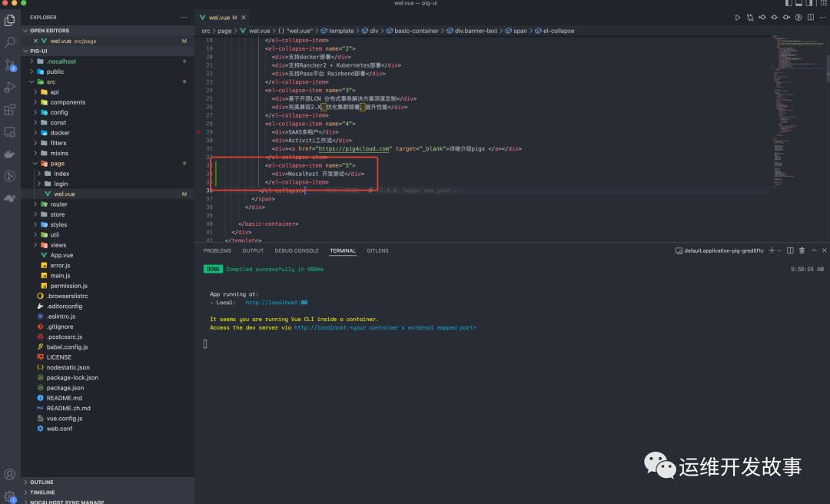The height and width of the screenshot is (504, 830).
Task: Switch to the OUTPUT panel tab
Action: click(253, 251)
